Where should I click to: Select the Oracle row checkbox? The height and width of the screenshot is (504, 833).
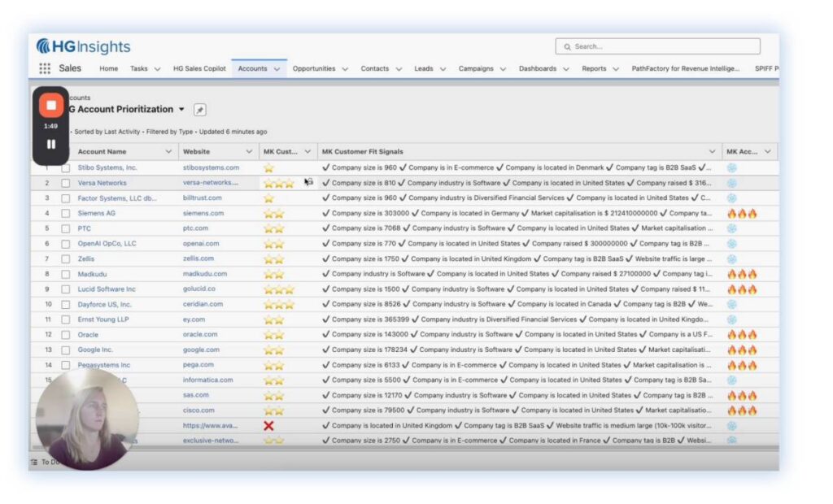pyautogui.click(x=65, y=335)
